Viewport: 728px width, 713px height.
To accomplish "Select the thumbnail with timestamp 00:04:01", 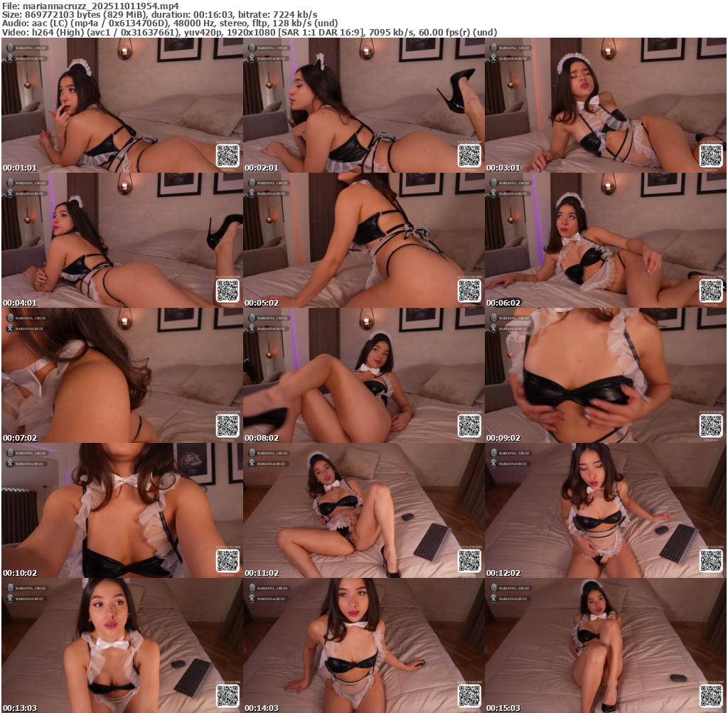I will click(122, 240).
